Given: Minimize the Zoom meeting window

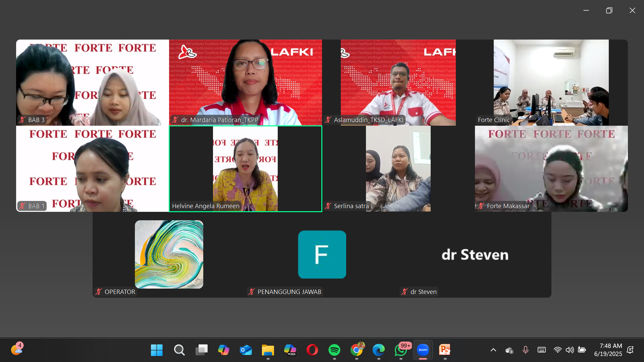Looking at the screenshot, I should 586,10.
